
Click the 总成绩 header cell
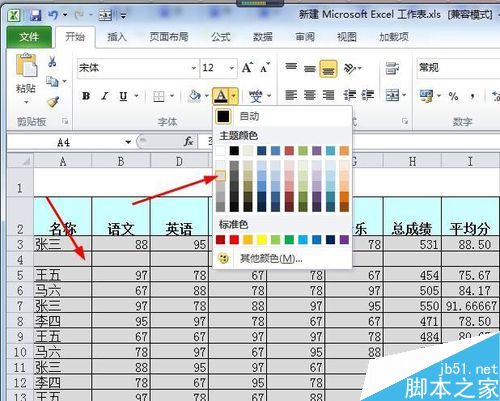pyautogui.click(x=412, y=217)
